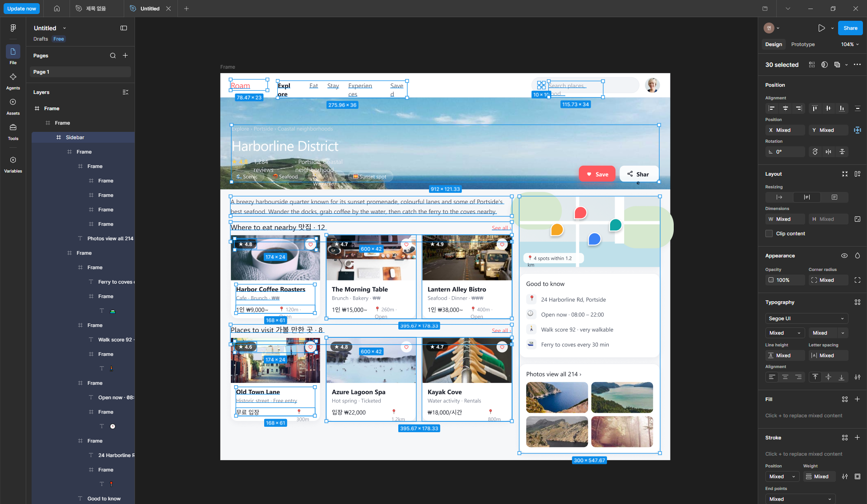The height and width of the screenshot is (504, 867).
Task: Click the align left icon
Action: pos(772,108)
